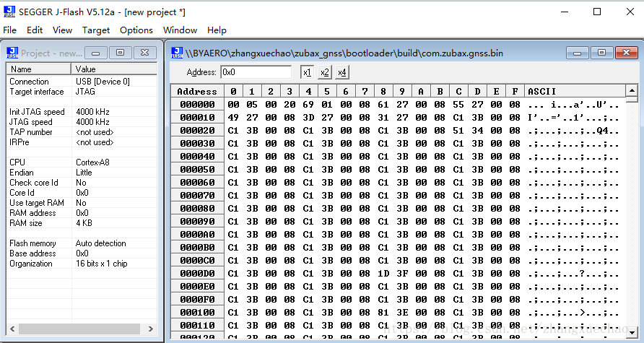Click byte 81 in row 000100
The image size is (644, 343).
[383, 313]
